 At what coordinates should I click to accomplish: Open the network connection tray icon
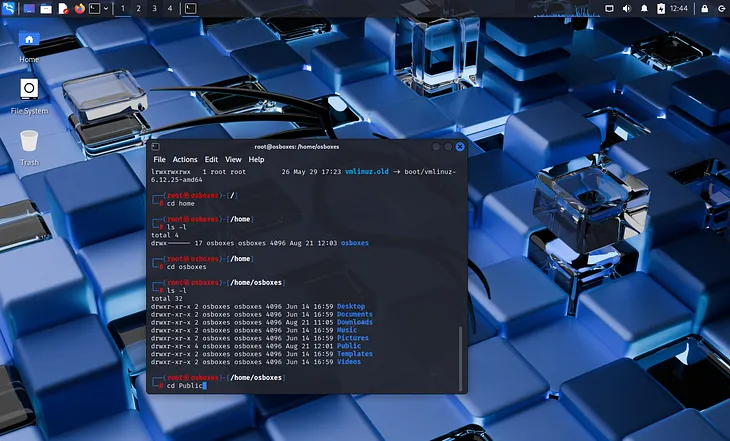(609, 8)
